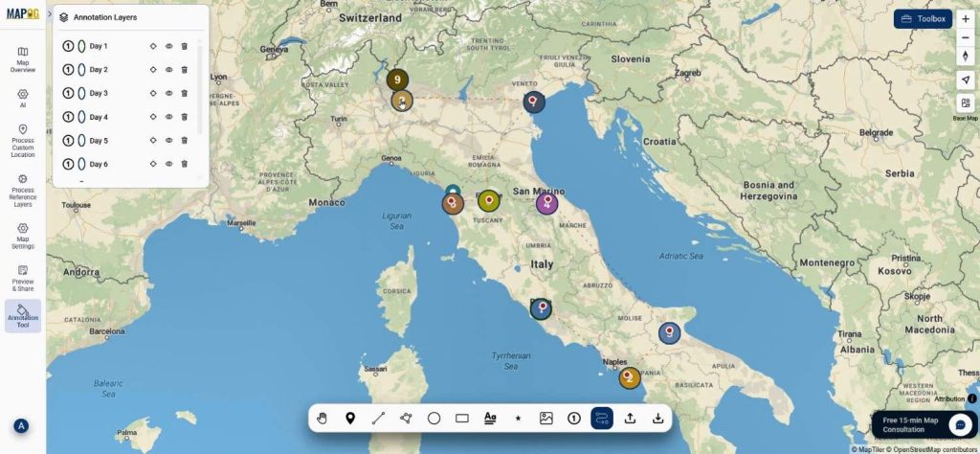This screenshot has width=980, height=454.
Task: Click the Attribution info icon
Action: pyautogui.click(x=972, y=398)
